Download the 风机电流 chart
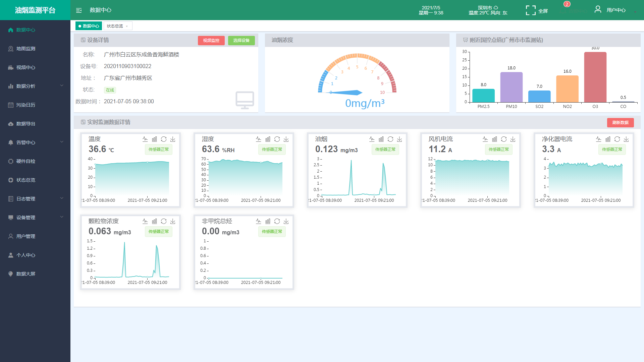 coord(513,139)
